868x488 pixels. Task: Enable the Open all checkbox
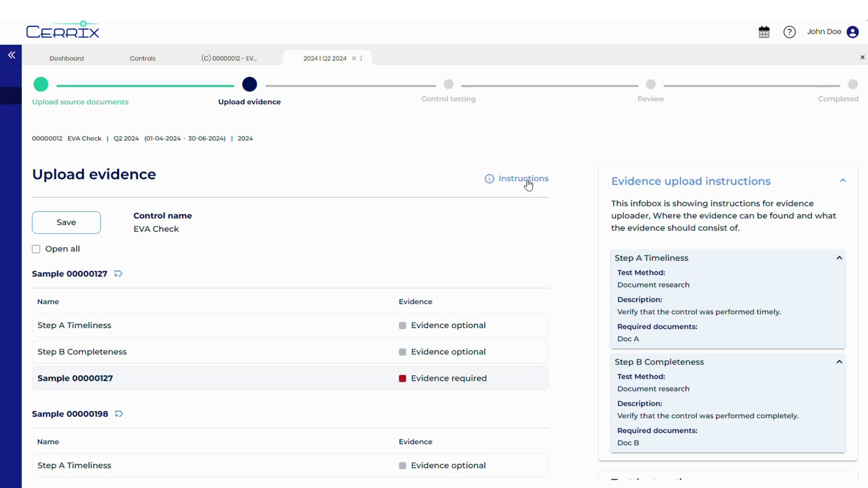tap(36, 249)
